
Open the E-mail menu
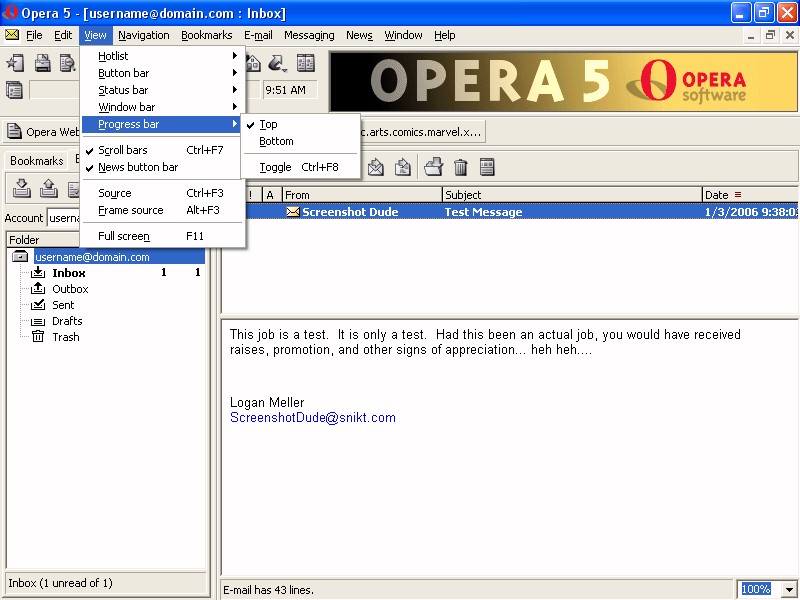258,35
